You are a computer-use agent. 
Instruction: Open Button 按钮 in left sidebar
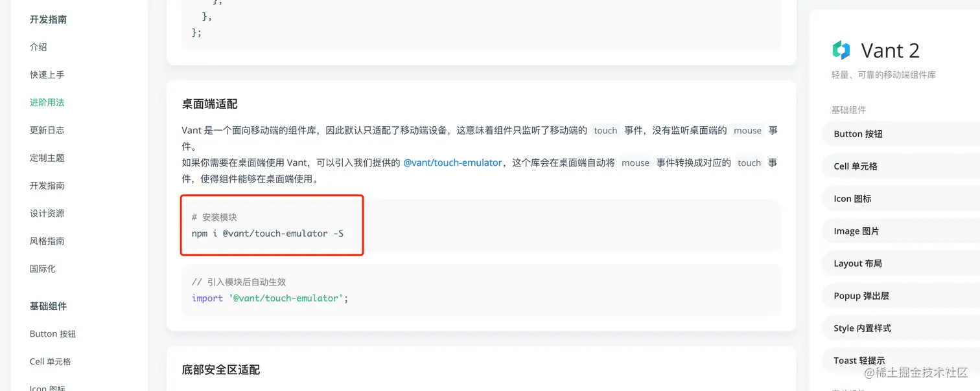(53, 334)
